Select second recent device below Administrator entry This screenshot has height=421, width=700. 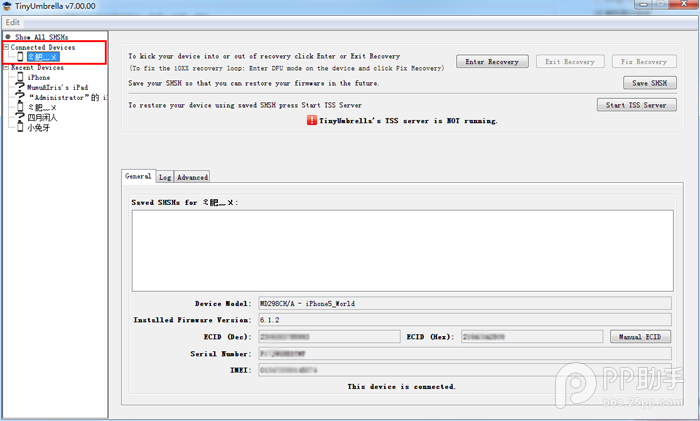(x=42, y=117)
